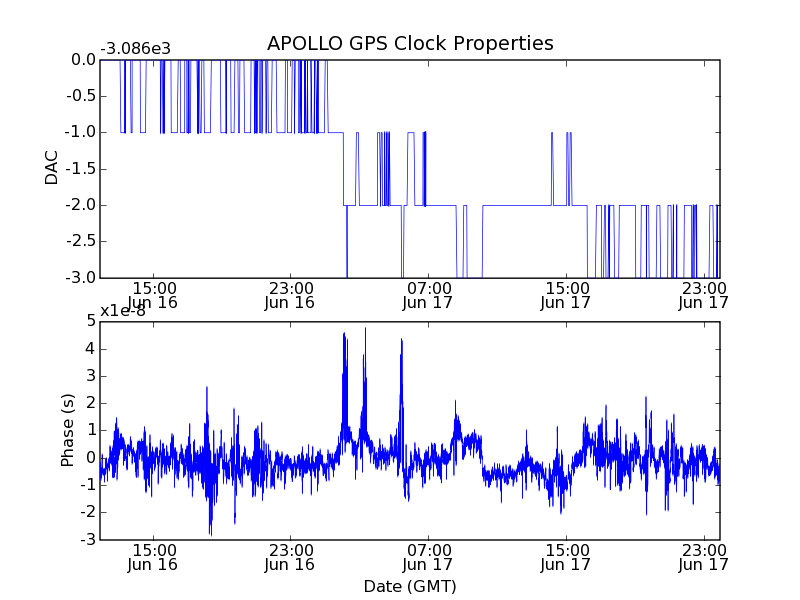Viewport: 800px width, 600px height.
Task: Click the 'x1e-8' scale multiplier label
Action: pos(123,311)
